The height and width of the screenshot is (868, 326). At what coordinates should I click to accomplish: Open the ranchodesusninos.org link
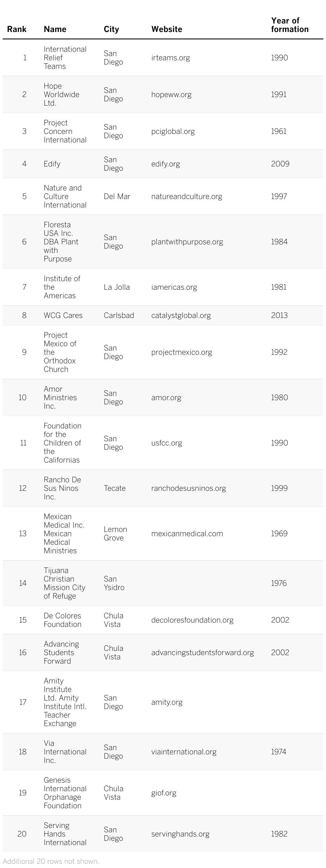188,488
